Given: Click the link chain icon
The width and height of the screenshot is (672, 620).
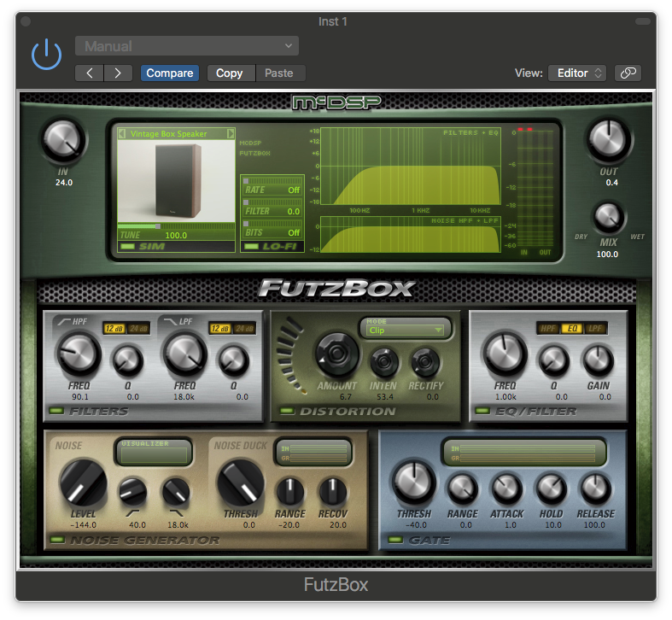Looking at the screenshot, I should coord(628,73).
